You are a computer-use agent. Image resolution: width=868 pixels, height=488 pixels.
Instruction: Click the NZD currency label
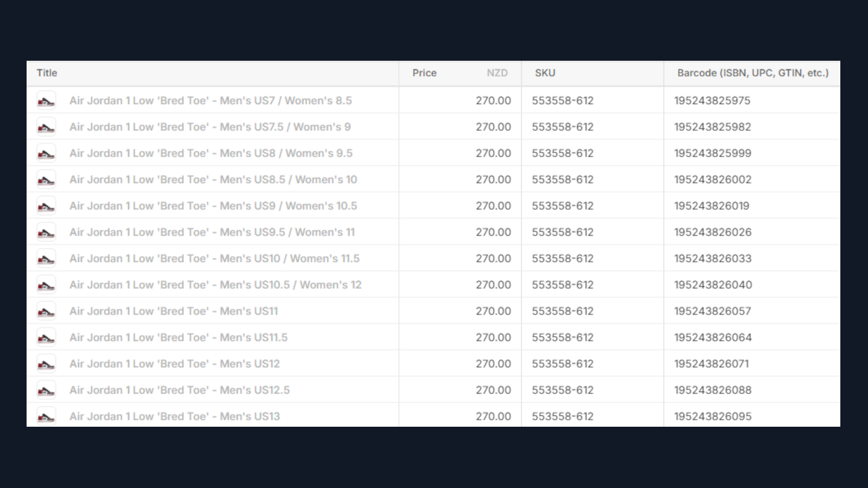(x=497, y=73)
